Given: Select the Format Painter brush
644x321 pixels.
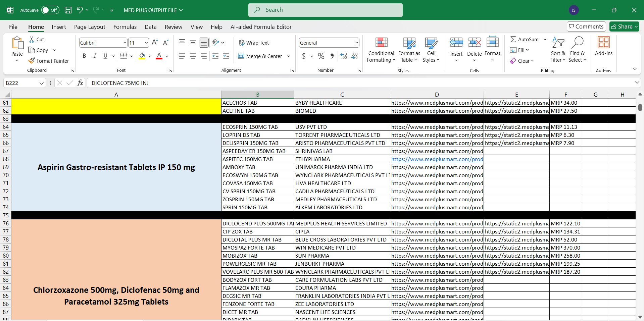Looking at the screenshot, I should click(32, 61).
